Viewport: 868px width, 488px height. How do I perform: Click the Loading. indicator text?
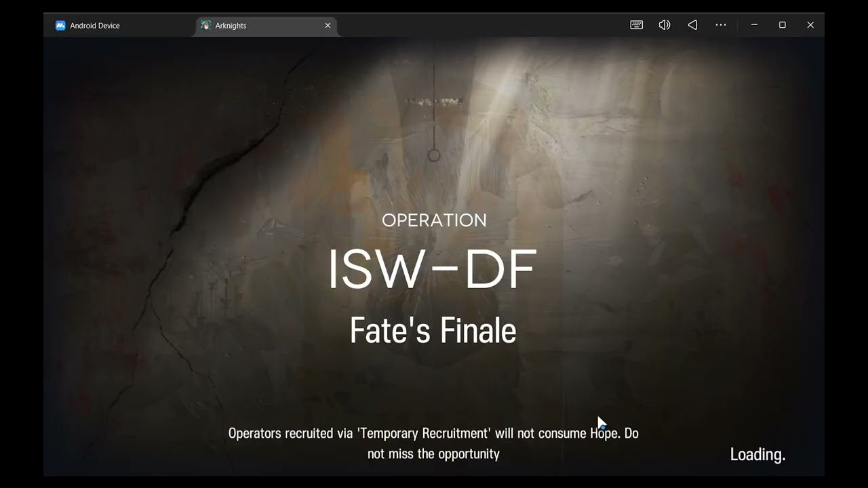757,454
